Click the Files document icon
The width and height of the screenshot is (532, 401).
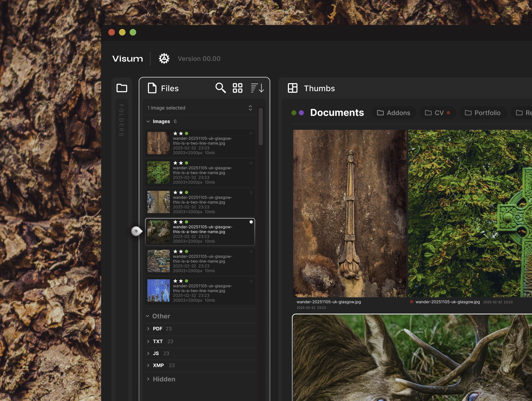point(152,88)
